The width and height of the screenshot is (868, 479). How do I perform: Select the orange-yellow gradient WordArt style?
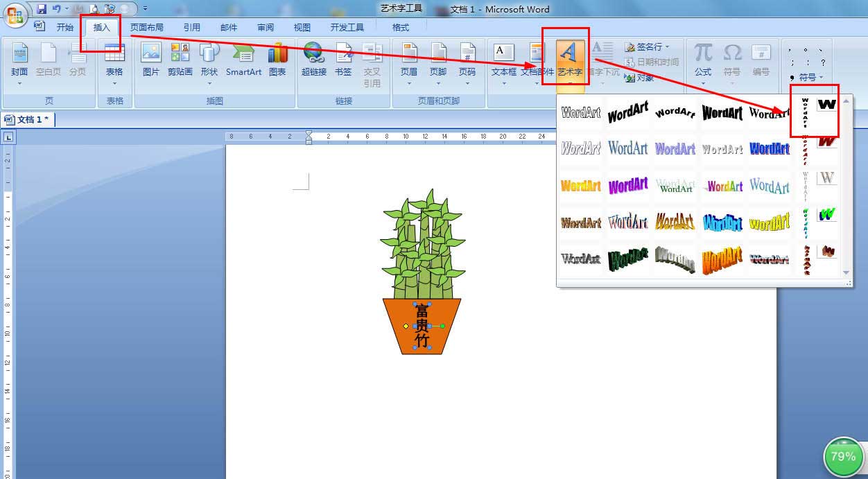(581, 186)
